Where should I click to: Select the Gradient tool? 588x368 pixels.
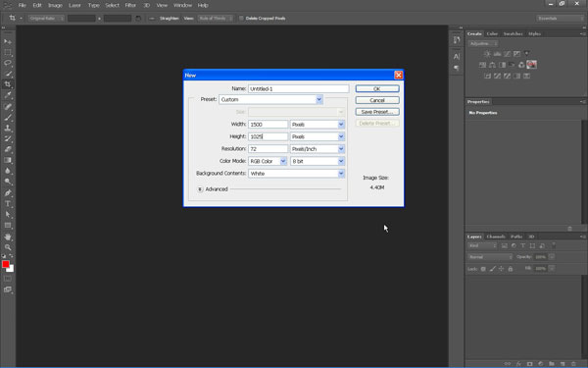(x=8, y=160)
